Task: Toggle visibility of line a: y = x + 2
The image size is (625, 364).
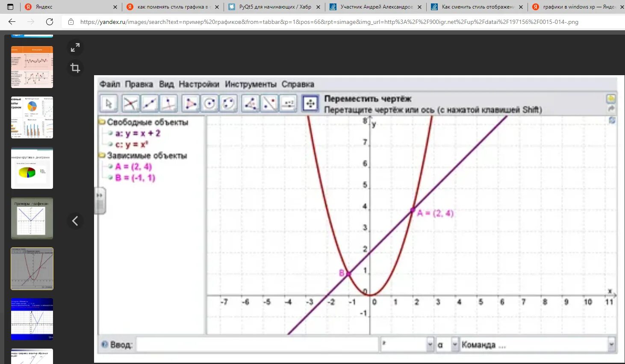Action: pos(110,133)
